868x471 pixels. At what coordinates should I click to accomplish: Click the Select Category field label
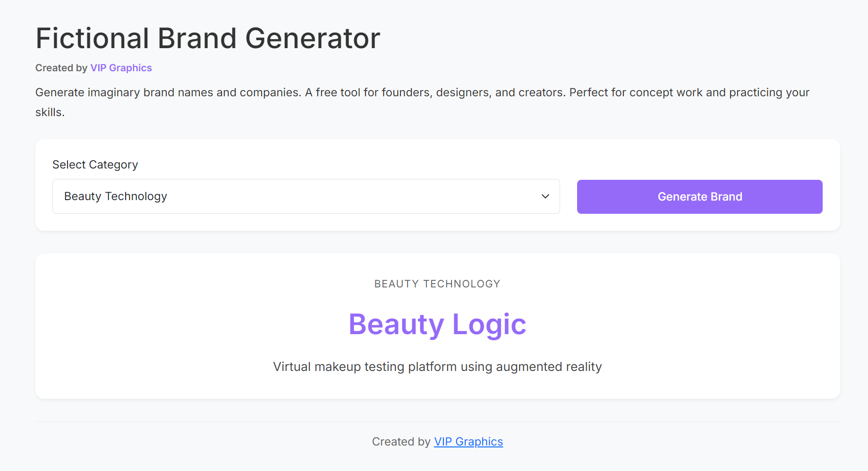point(95,164)
